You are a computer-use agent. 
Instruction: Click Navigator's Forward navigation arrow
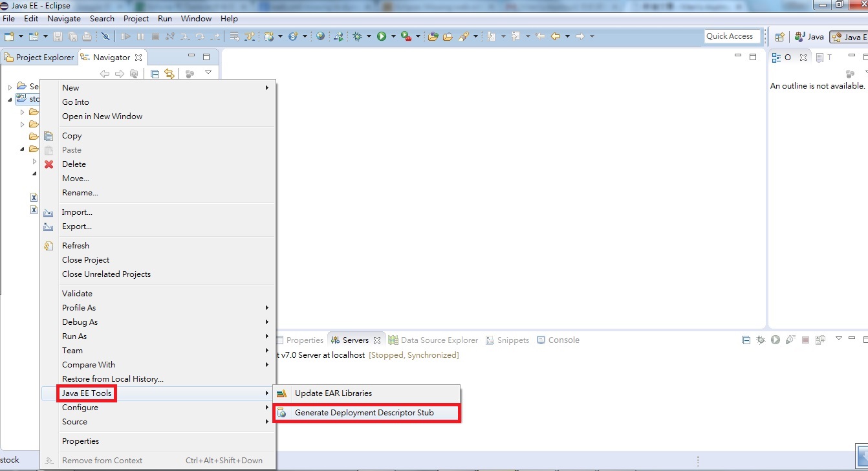click(119, 74)
